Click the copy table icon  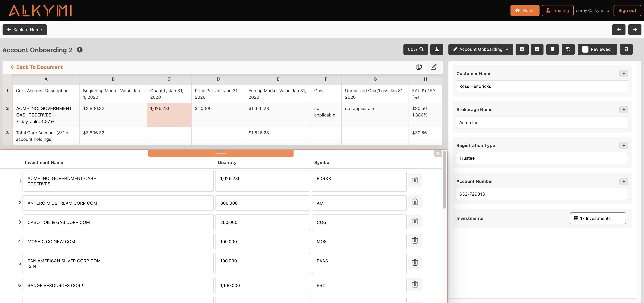(419, 67)
